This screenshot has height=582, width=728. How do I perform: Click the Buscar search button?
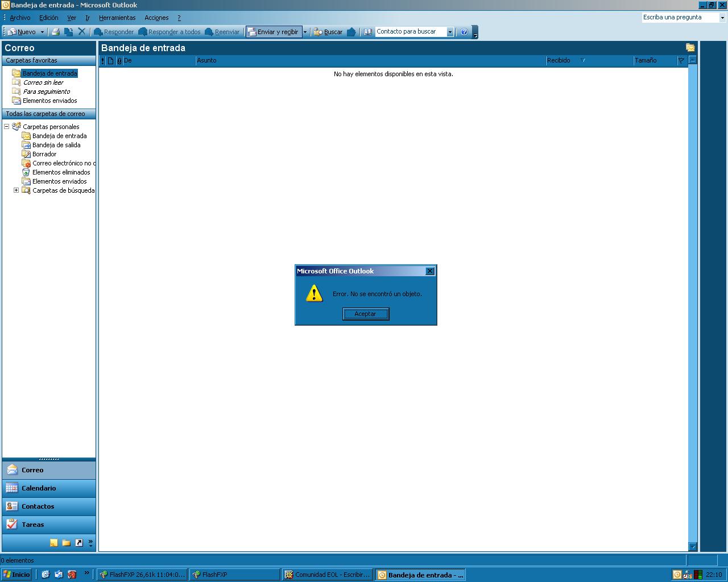(x=328, y=32)
